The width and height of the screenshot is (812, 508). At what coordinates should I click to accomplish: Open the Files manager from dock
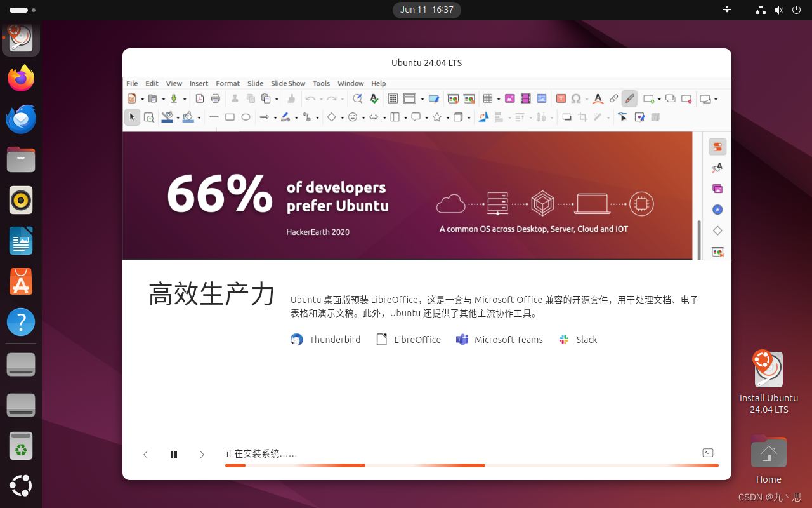pos(21,159)
